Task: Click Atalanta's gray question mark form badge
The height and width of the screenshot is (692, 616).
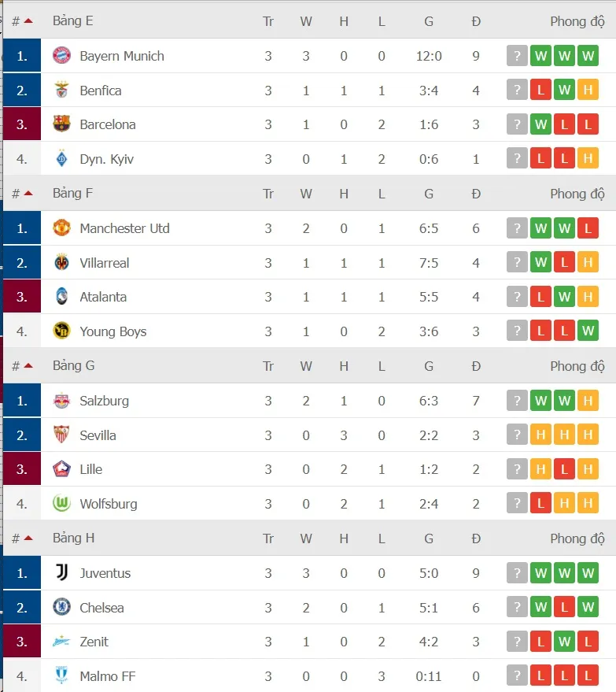Action: pos(517,298)
